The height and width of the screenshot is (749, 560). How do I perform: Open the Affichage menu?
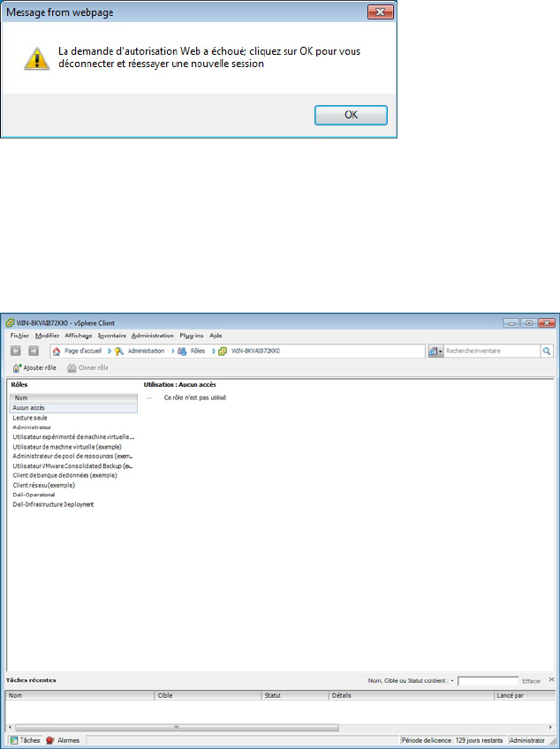[79, 336]
